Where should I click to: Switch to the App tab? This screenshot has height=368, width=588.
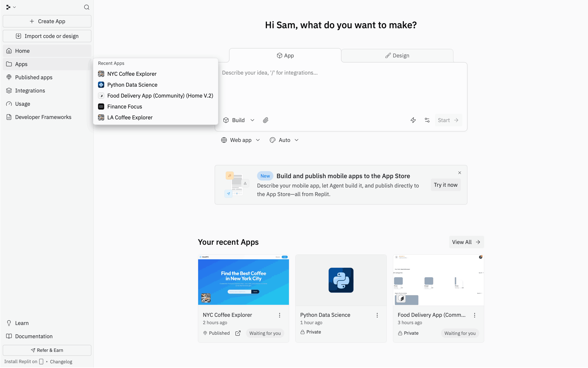[285, 56]
